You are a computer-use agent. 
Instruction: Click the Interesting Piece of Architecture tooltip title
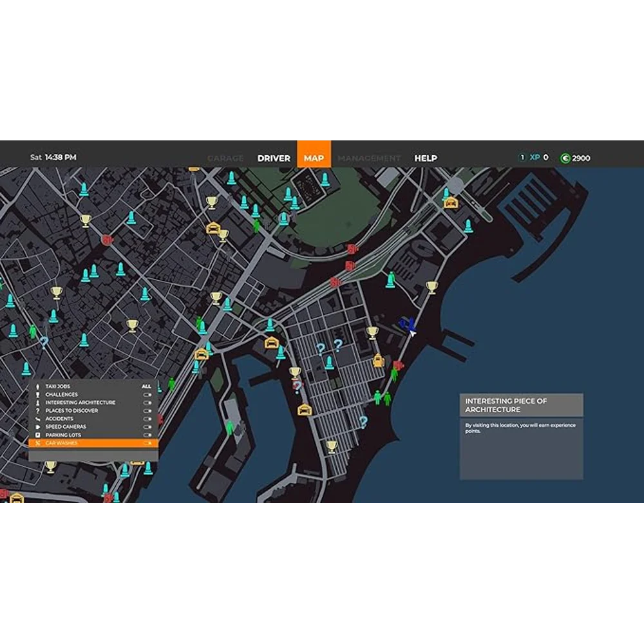click(x=506, y=405)
